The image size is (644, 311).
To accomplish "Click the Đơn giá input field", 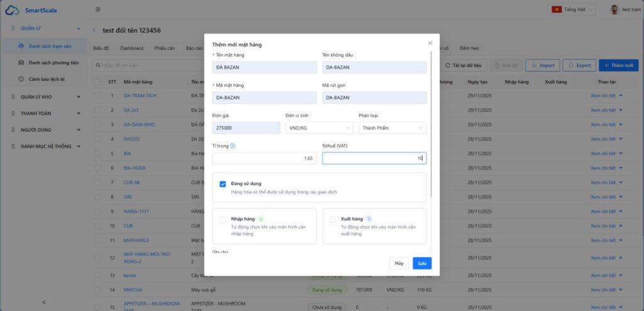I will point(246,128).
